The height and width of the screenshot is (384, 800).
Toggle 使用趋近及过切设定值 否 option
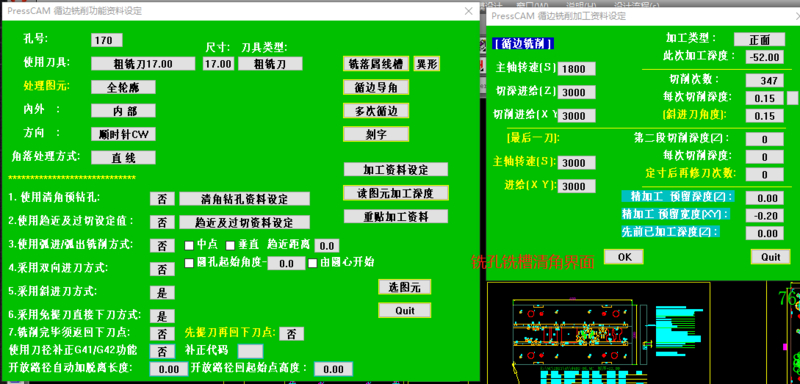tap(162, 222)
